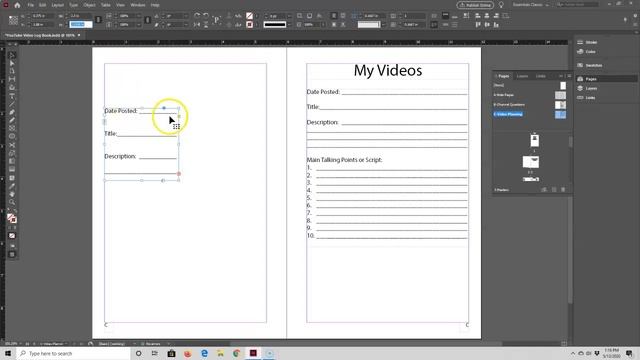Open the File menu
The width and height of the screenshot is (640, 360).
click(x=31, y=5)
